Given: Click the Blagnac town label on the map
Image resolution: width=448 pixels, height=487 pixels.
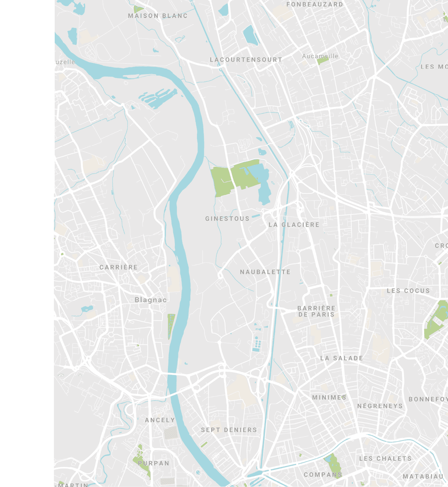Looking at the screenshot, I should pyautogui.click(x=151, y=300).
